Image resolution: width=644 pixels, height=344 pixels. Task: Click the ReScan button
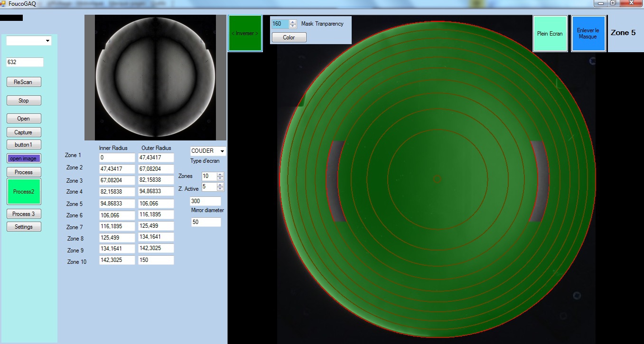[24, 82]
